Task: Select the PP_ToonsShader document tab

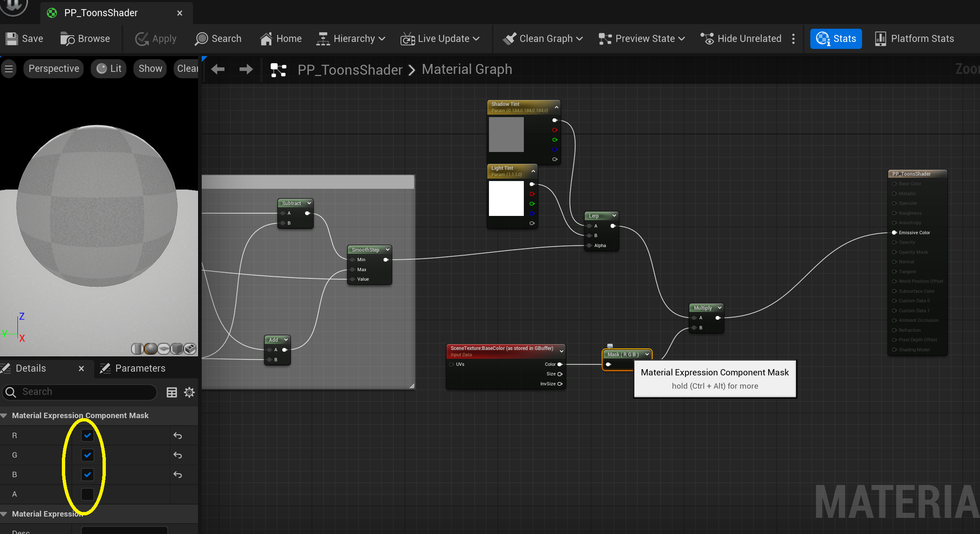Action: 101,13
